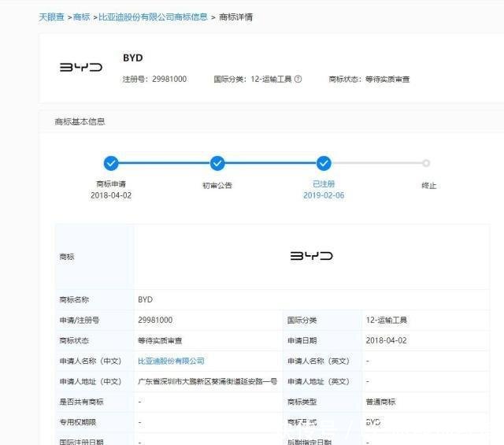Click the BYD logo thumbnail in the header
Screen dimensions: 504x445
tap(81, 67)
